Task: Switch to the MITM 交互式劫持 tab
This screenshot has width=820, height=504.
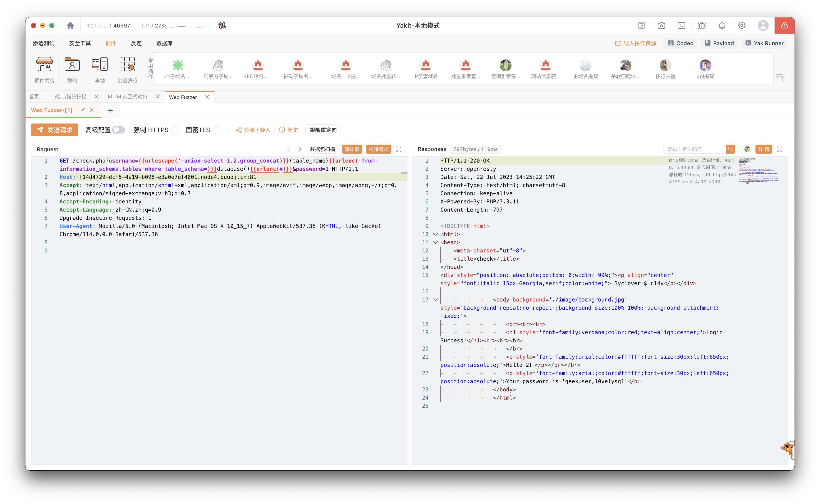Action: [x=128, y=97]
